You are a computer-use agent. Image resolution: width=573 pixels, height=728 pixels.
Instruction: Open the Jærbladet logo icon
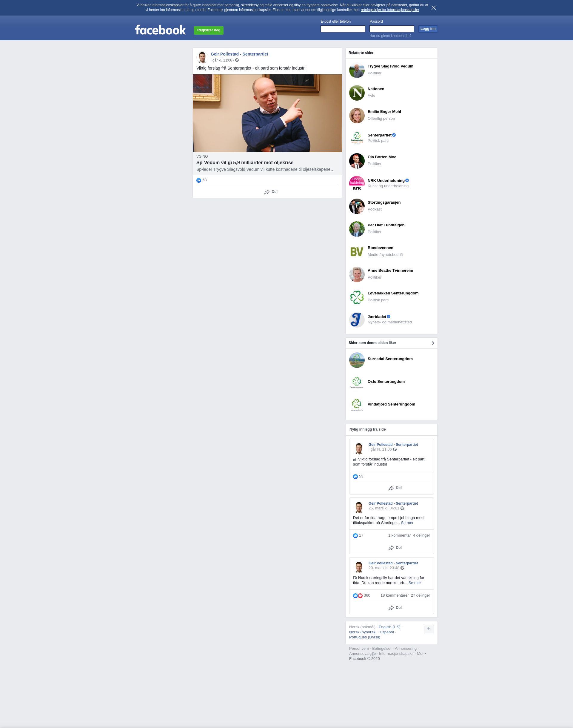(x=357, y=320)
